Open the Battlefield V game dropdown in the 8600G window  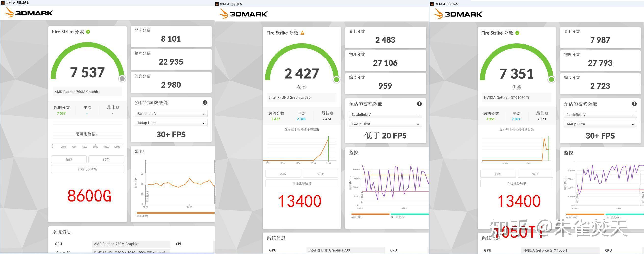click(x=171, y=114)
